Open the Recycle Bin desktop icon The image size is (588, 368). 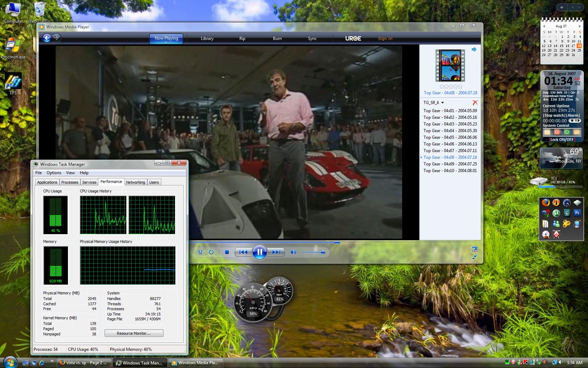(x=40, y=13)
